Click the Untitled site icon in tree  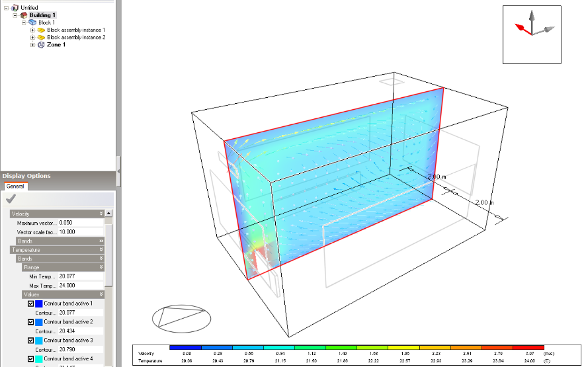tap(15, 7)
